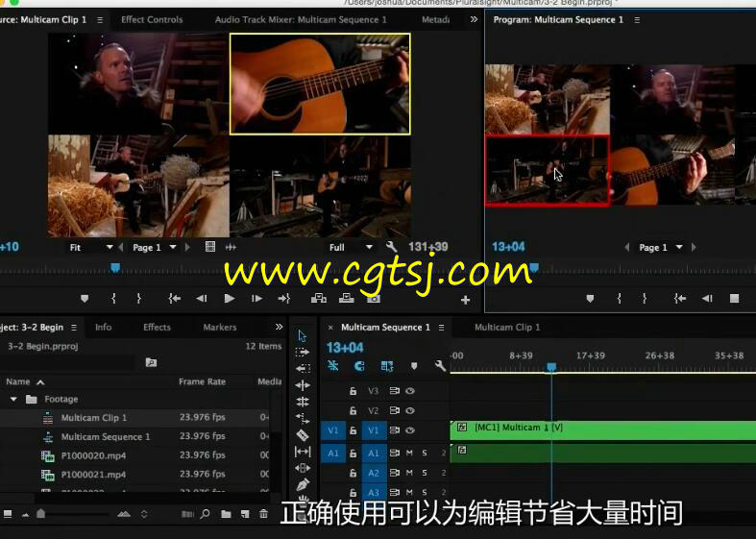Select the Track Select Forward tool
Viewport: 756px width, 539px height.
pyautogui.click(x=303, y=353)
